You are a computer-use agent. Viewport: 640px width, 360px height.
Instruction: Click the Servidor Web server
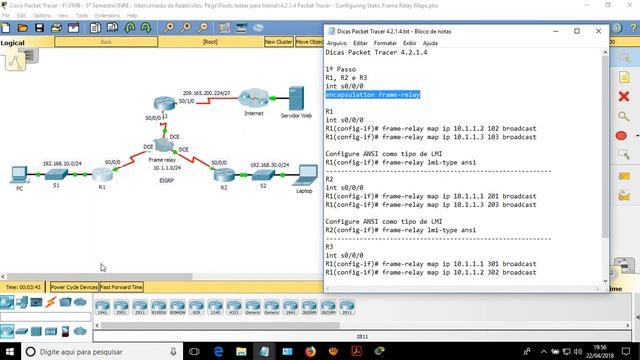[x=296, y=98]
